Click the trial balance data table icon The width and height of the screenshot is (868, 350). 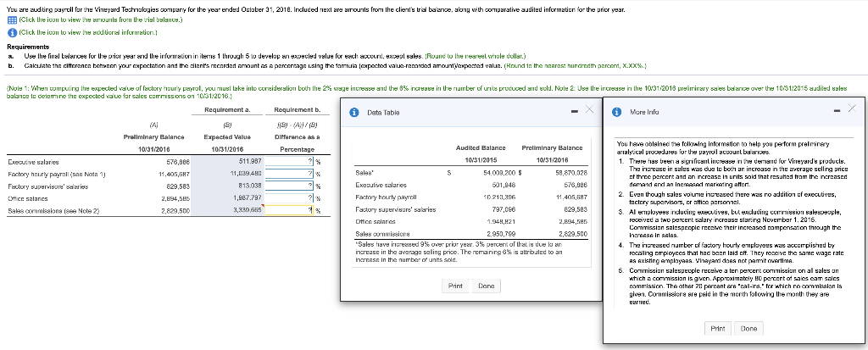(x=11, y=20)
